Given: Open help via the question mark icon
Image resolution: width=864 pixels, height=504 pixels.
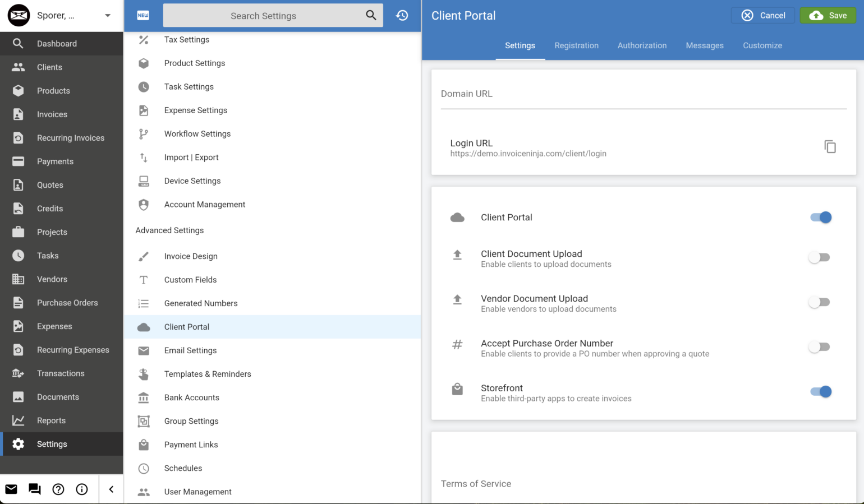Looking at the screenshot, I should pyautogui.click(x=58, y=489).
